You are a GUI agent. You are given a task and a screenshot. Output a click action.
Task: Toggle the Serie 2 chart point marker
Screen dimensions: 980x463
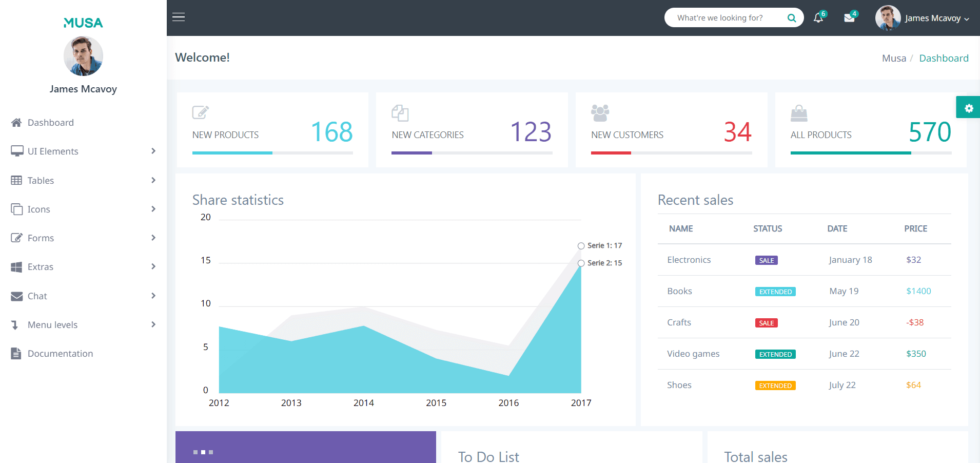581,263
